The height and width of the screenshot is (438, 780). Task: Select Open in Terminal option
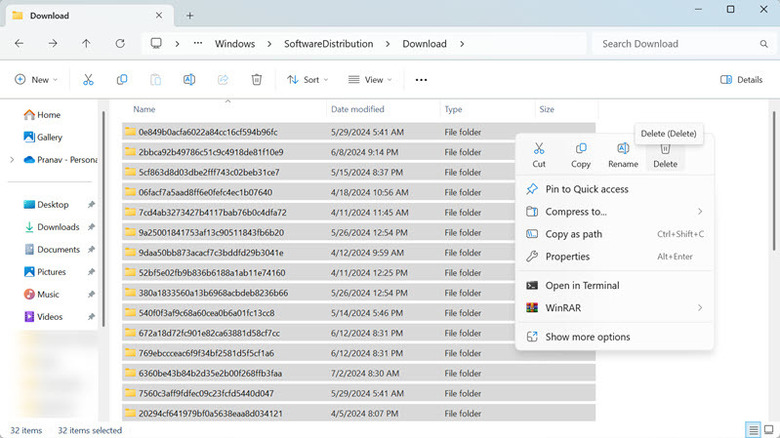tap(582, 285)
